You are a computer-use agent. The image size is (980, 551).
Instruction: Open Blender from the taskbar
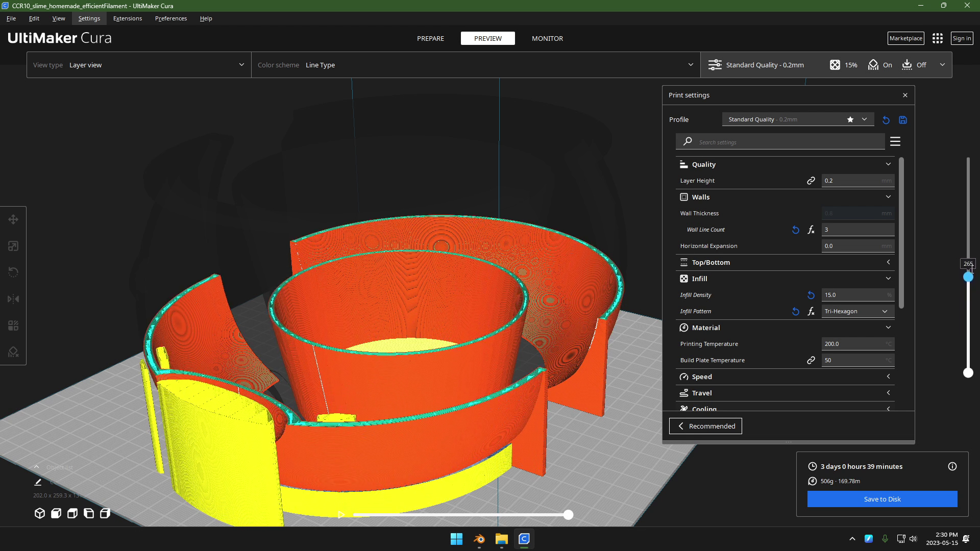(x=479, y=539)
